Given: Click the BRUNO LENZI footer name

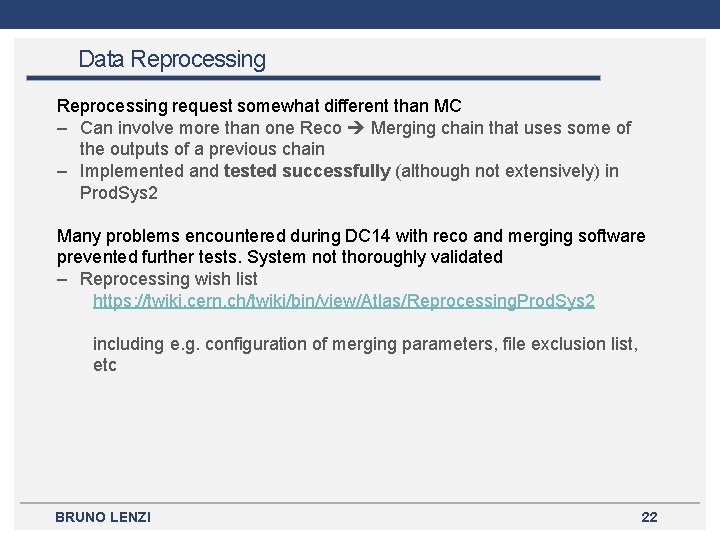Looking at the screenshot, I should point(103,517).
